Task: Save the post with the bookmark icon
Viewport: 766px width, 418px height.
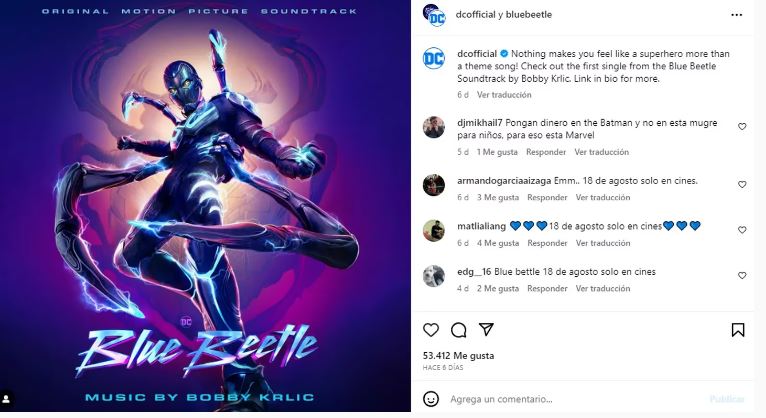Action: click(738, 330)
